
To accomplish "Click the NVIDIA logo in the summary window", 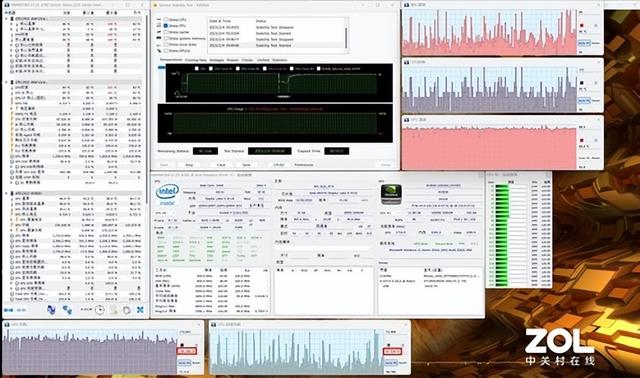I will [x=391, y=195].
